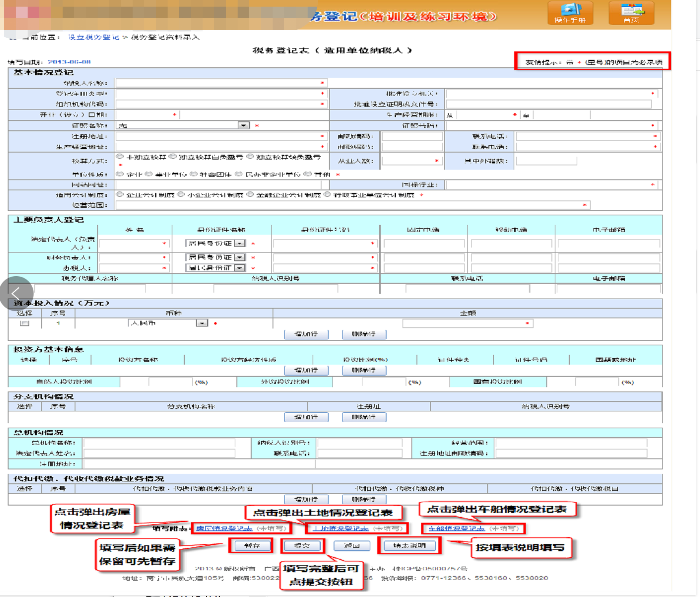Click the 法定代表人 name field

(x=134, y=244)
